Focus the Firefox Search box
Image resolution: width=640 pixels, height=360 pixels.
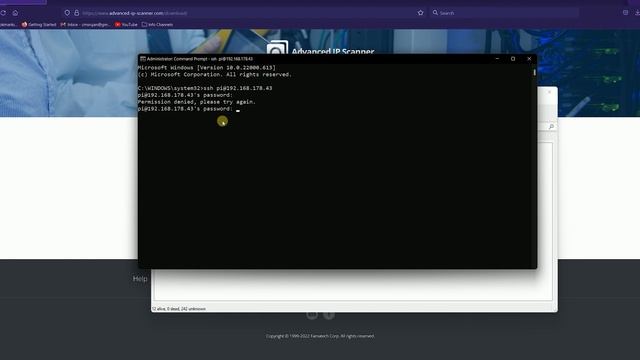(x=505, y=13)
